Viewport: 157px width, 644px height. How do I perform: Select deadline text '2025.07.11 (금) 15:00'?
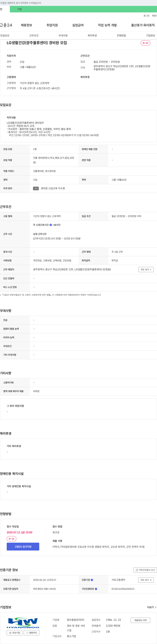pos(19,533)
